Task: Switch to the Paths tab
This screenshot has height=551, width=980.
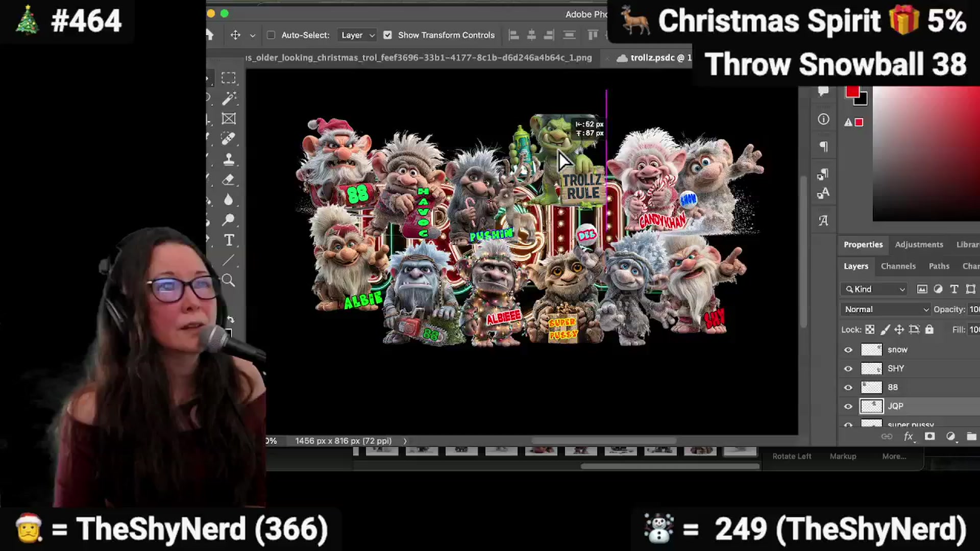Action: (939, 266)
